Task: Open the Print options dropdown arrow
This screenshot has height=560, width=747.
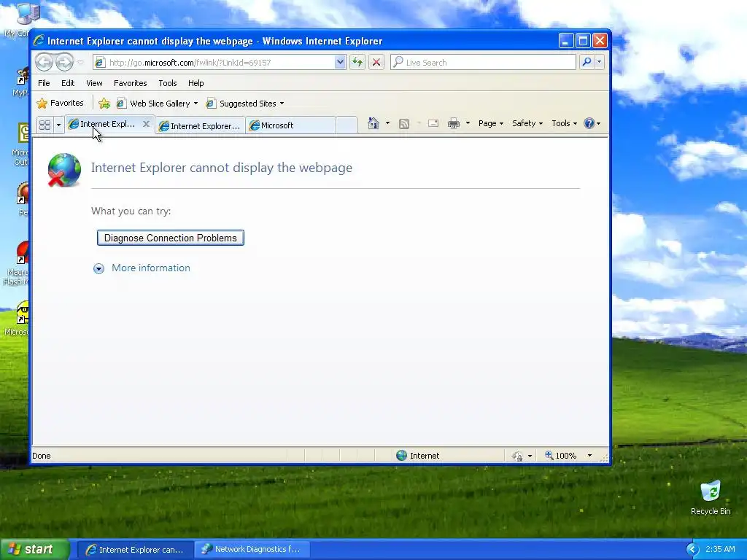Action: tap(468, 123)
